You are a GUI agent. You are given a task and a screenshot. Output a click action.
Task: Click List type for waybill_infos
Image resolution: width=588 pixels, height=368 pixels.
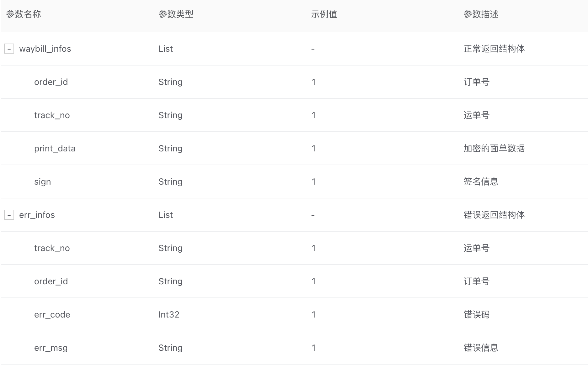pos(166,49)
